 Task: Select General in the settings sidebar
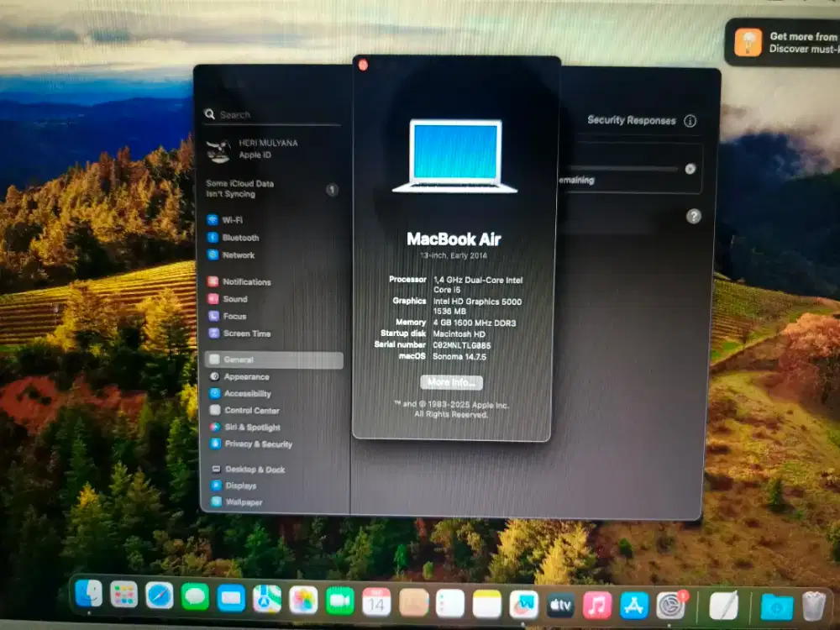coord(239,359)
